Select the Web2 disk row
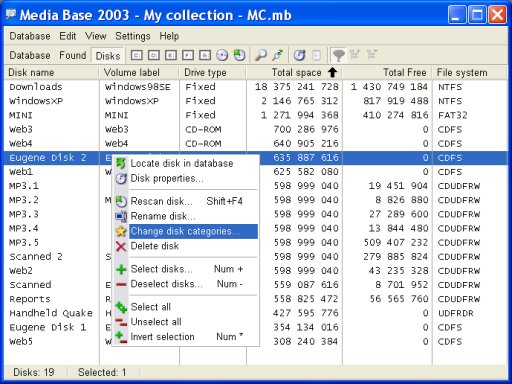512x384 pixels. tap(256, 271)
